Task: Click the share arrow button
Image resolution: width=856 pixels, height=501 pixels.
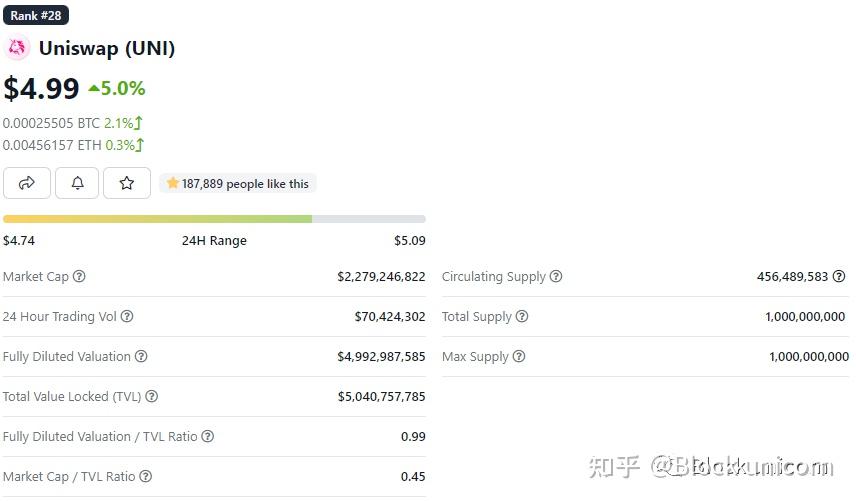Action: click(x=27, y=183)
